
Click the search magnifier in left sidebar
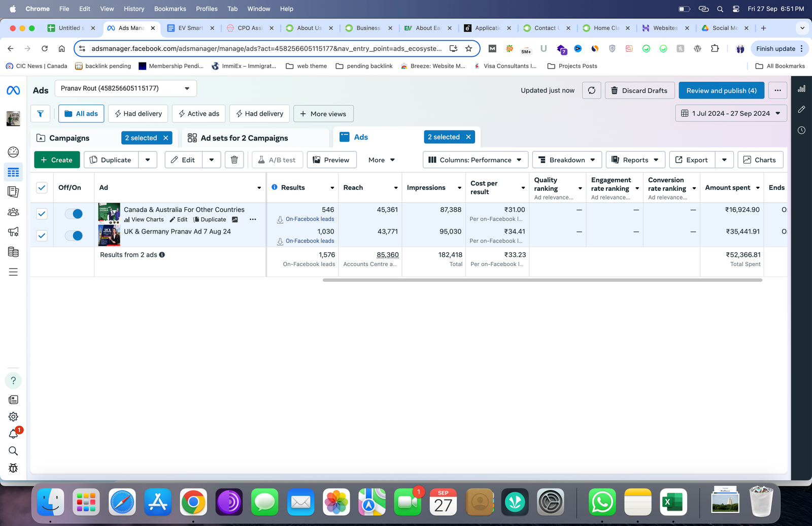14,451
